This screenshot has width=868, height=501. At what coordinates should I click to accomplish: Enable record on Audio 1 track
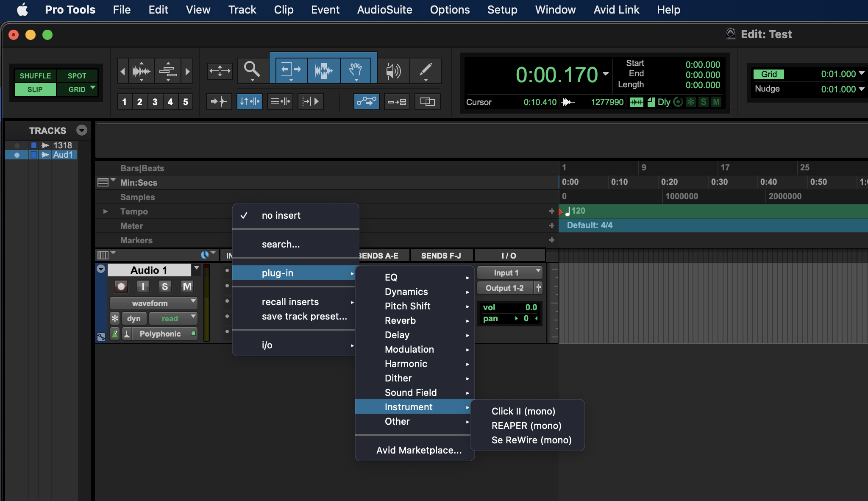121,287
